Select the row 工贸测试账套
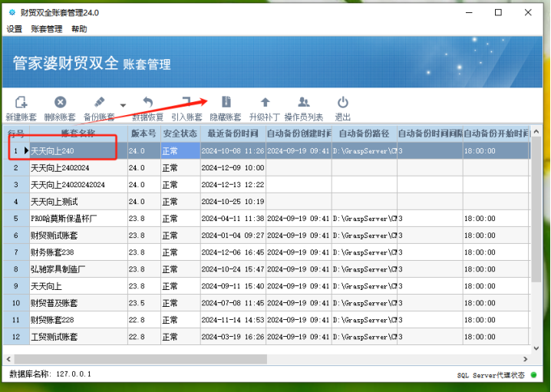This screenshot has height=392, width=551. point(266,337)
